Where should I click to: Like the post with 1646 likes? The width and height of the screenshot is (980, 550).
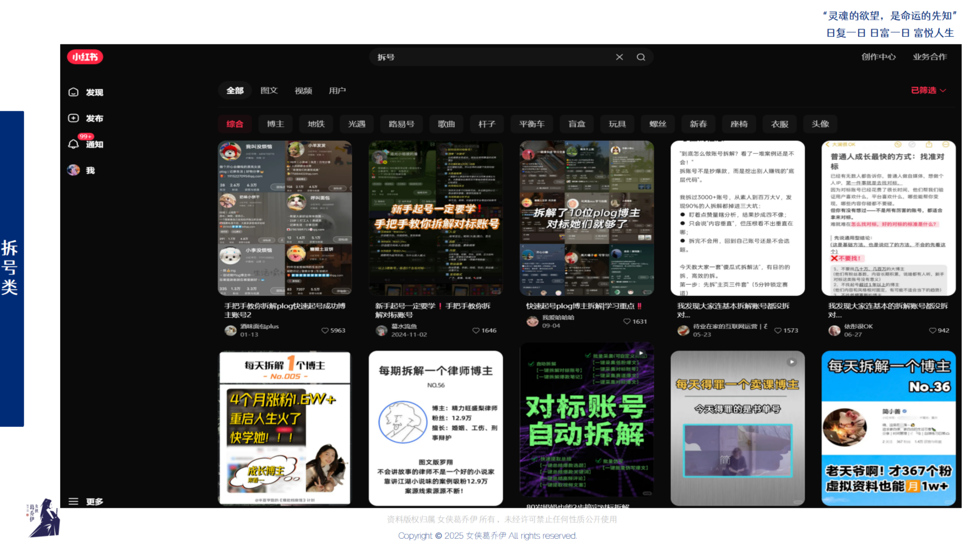(476, 330)
